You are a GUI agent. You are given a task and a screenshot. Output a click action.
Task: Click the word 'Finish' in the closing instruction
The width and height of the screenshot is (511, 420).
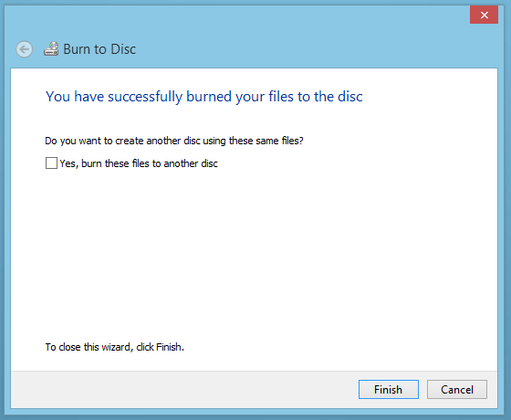click(168, 347)
